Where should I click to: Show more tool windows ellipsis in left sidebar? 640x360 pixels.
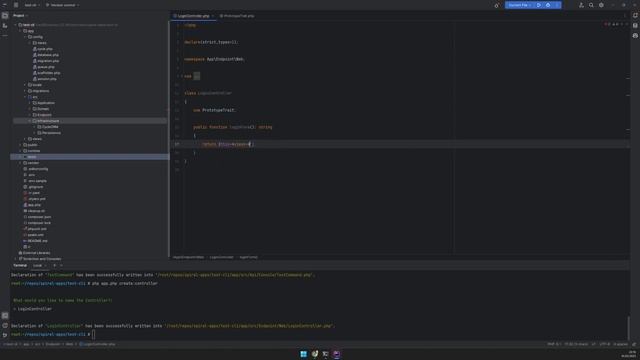tap(5, 36)
